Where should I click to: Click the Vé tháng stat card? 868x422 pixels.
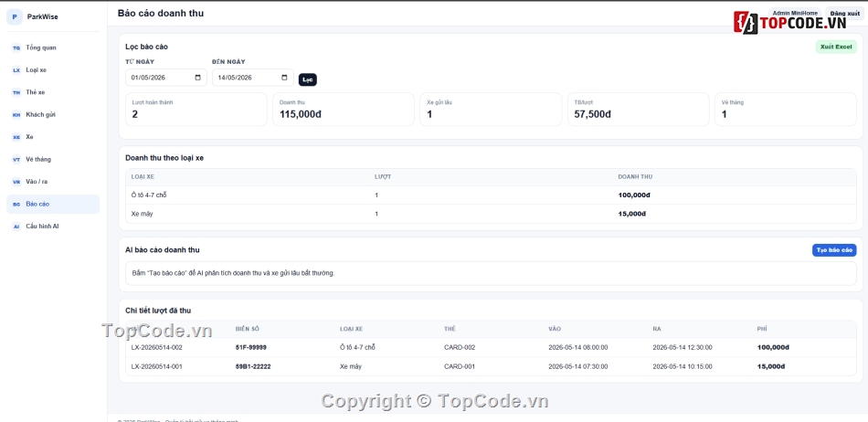click(786, 110)
